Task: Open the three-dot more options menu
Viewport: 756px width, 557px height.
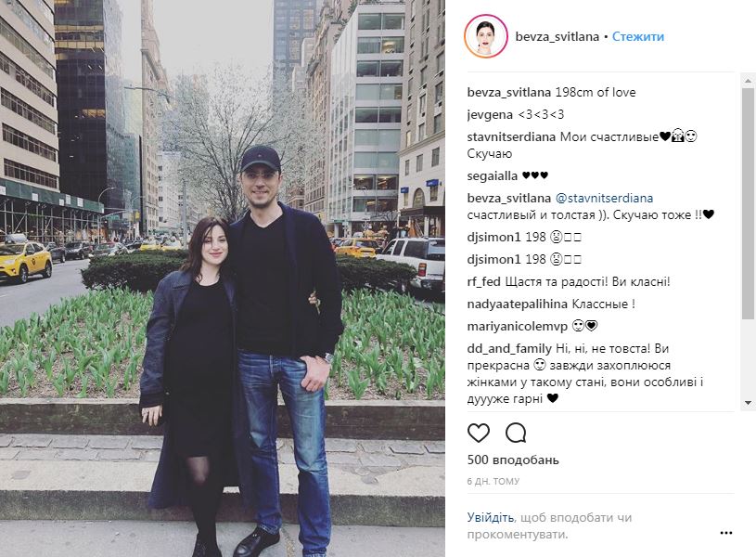Action: pos(726,533)
